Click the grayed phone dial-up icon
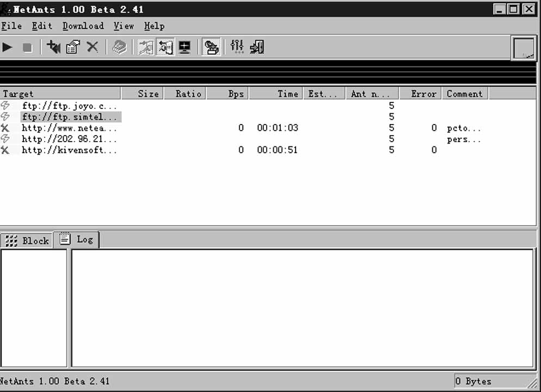The image size is (541, 392). [119, 47]
